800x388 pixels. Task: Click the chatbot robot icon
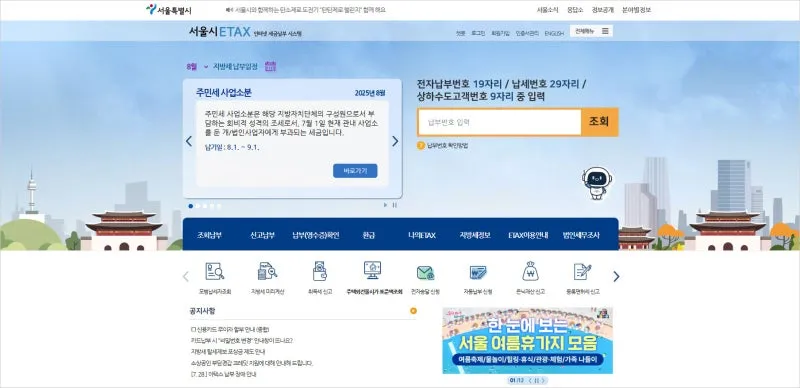[x=597, y=183]
